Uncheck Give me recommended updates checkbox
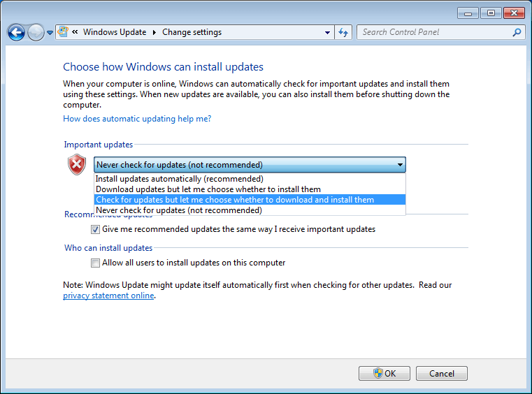The width and height of the screenshot is (532, 394). pyautogui.click(x=95, y=230)
